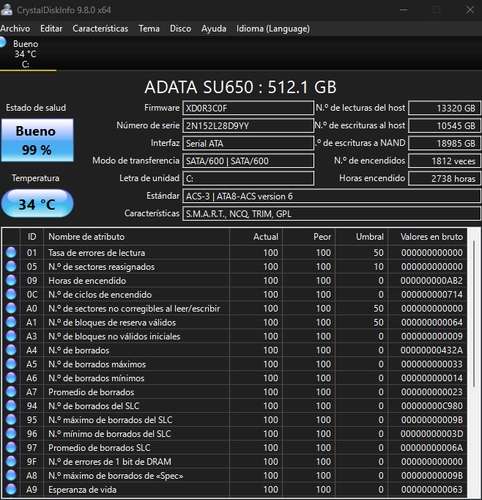Open the Tema menu

click(149, 29)
